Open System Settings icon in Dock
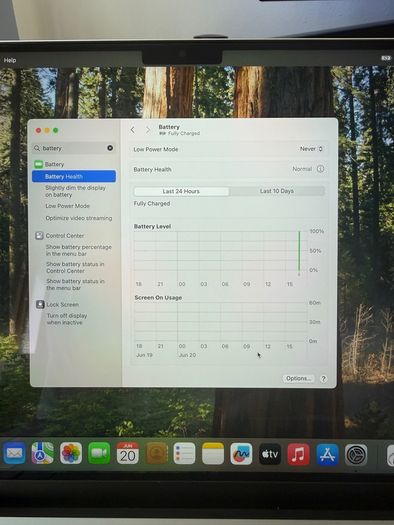Image resolution: width=394 pixels, height=525 pixels. [x=356, y=455]
